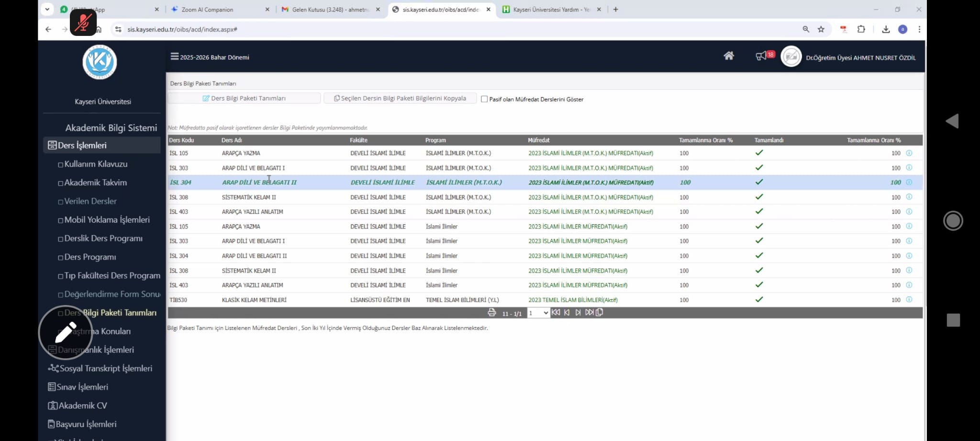This screenshot has width=980, height=441.
Task: Go to the first page of the table
Action: (556, 313)
